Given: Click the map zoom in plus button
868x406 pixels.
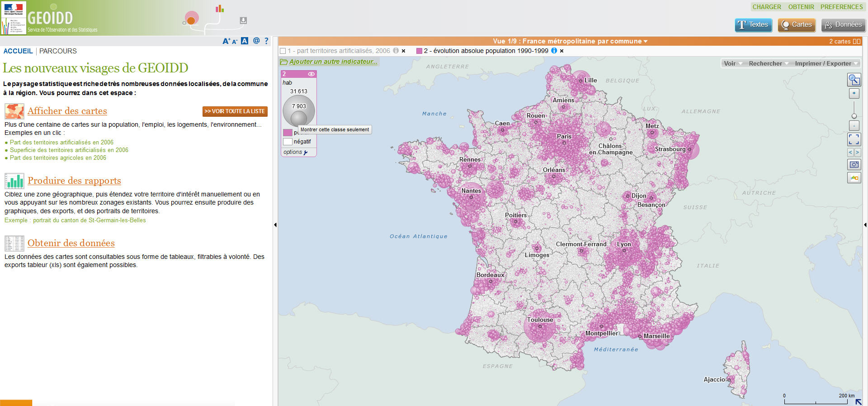Looking at the screenshot, I should pos(854,93).
